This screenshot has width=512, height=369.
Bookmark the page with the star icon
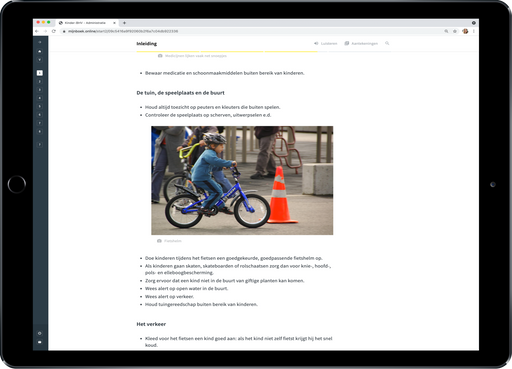coord(455,31)
